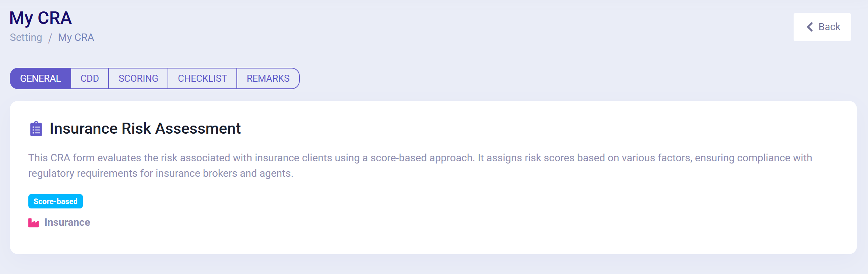Select the GENERAL tab
The image size is (868, 274).
41,78
